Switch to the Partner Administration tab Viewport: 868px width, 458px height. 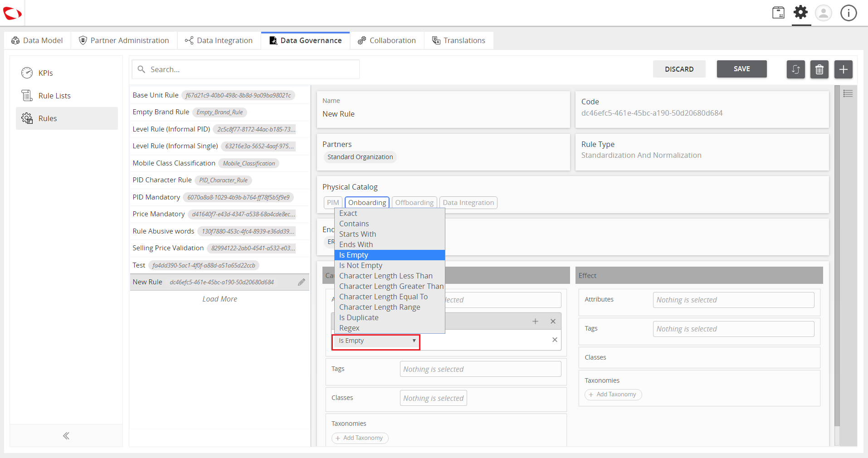click(x=124, y=40)
